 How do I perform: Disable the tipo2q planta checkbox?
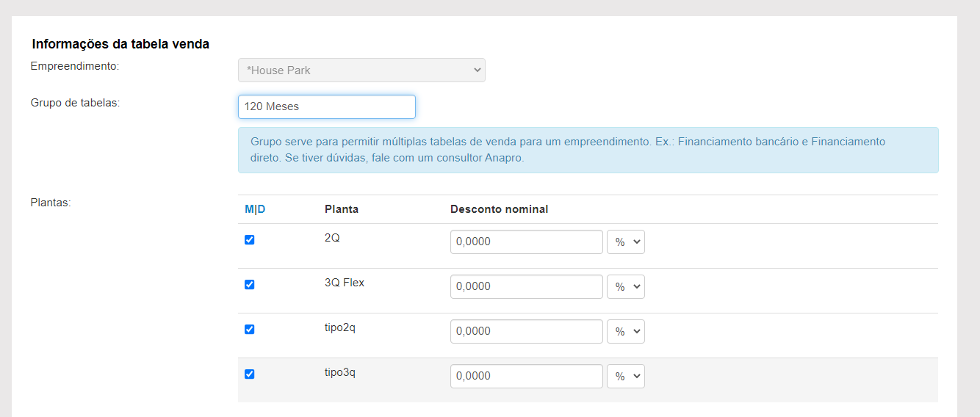(249, 330)
